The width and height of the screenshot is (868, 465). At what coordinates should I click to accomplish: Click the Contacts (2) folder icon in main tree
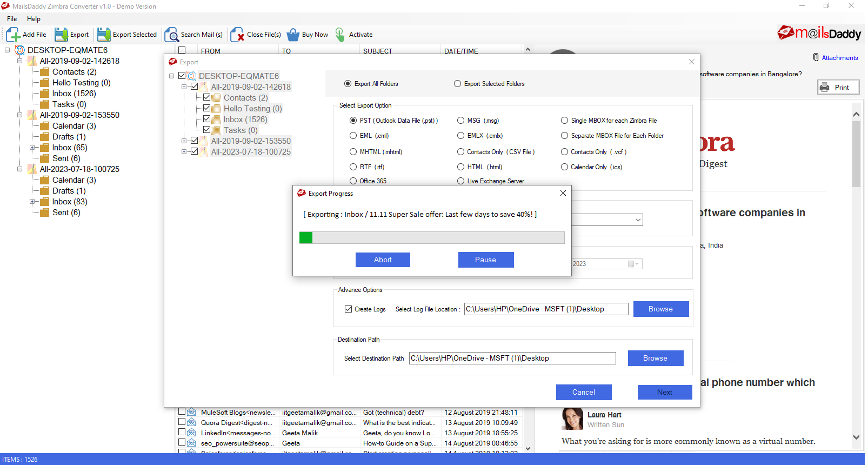pyautogui.click(x=45, y=72)
